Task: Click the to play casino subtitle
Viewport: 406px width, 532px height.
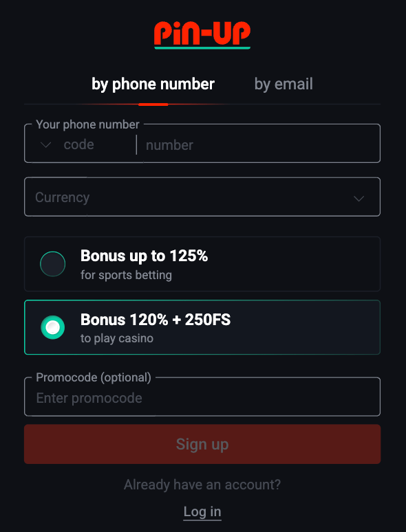Action: (x=117, y=339)
